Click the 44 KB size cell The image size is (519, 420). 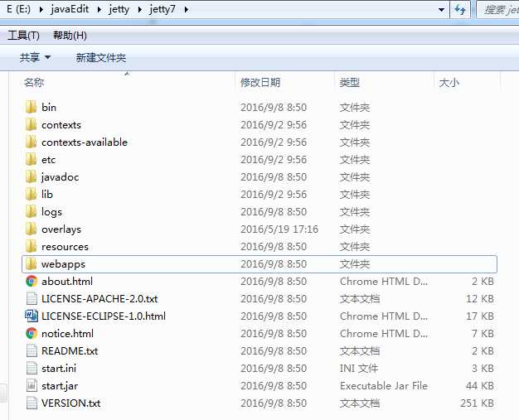coord(480,385)
